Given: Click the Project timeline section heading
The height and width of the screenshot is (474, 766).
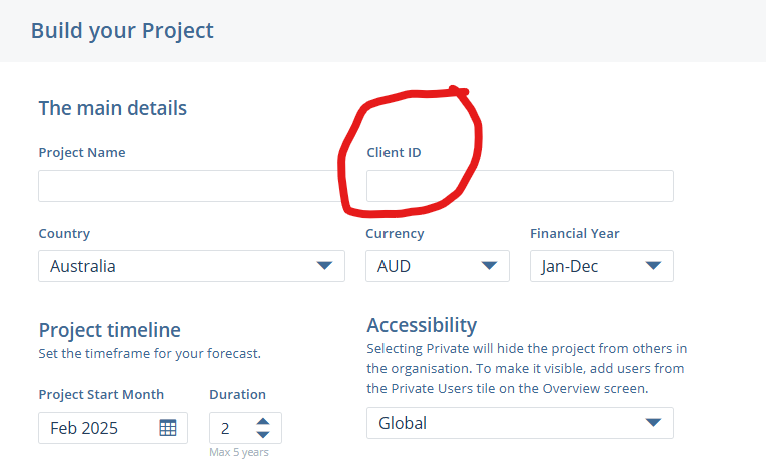Looking at the screenshot, I should coord(109,330).
